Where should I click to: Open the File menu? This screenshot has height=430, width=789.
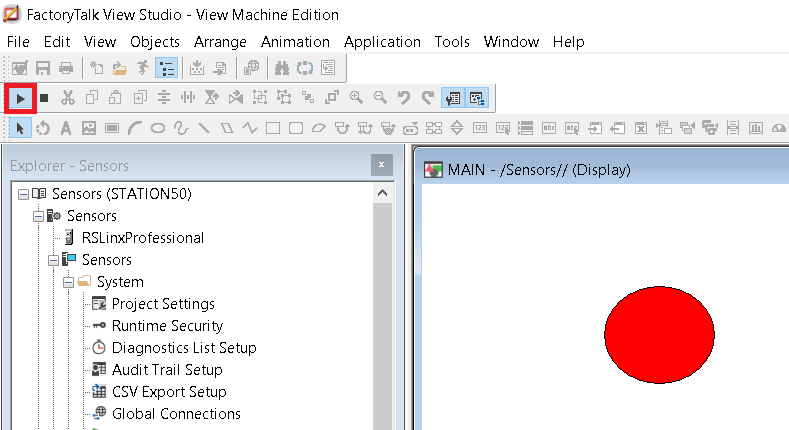pos(18,42)
